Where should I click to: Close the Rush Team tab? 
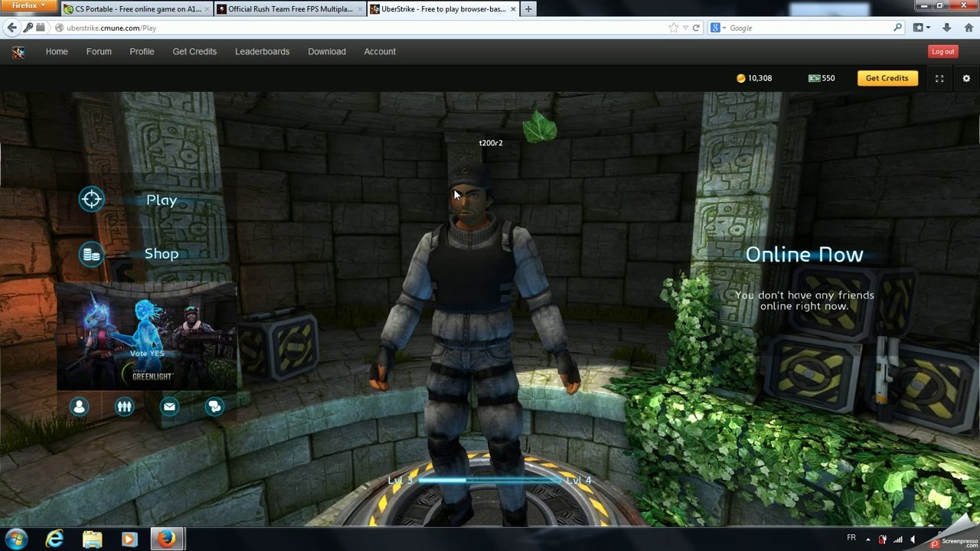point(360,9)
